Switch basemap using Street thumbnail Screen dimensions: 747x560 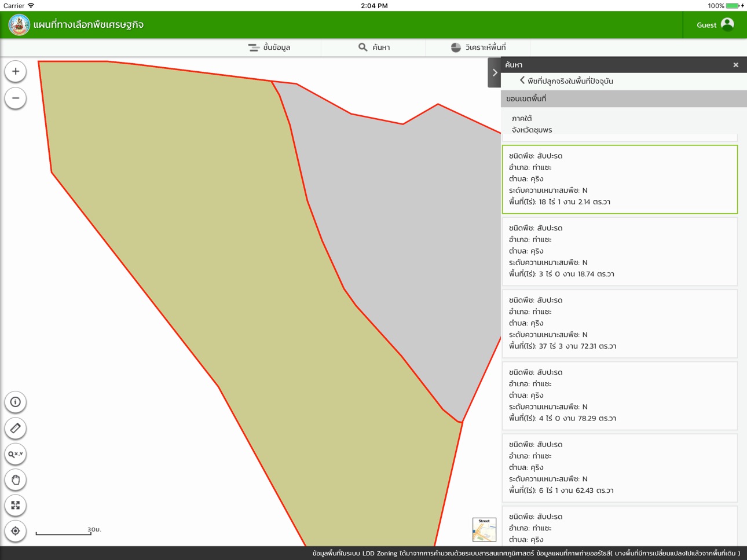click(484, 529)
